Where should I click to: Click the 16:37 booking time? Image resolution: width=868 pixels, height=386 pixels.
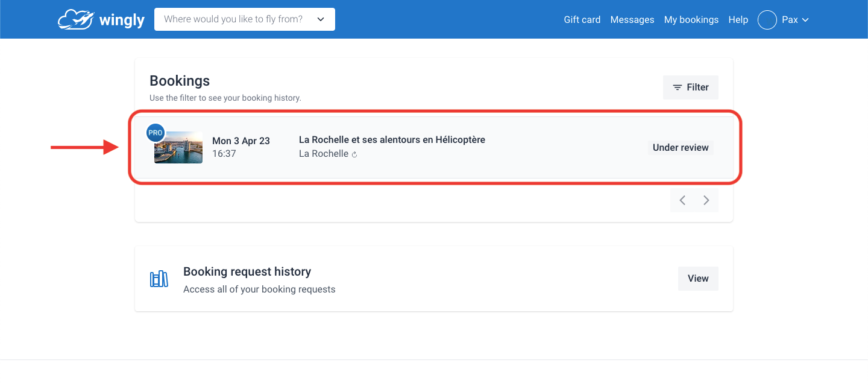tap(224, 154)
